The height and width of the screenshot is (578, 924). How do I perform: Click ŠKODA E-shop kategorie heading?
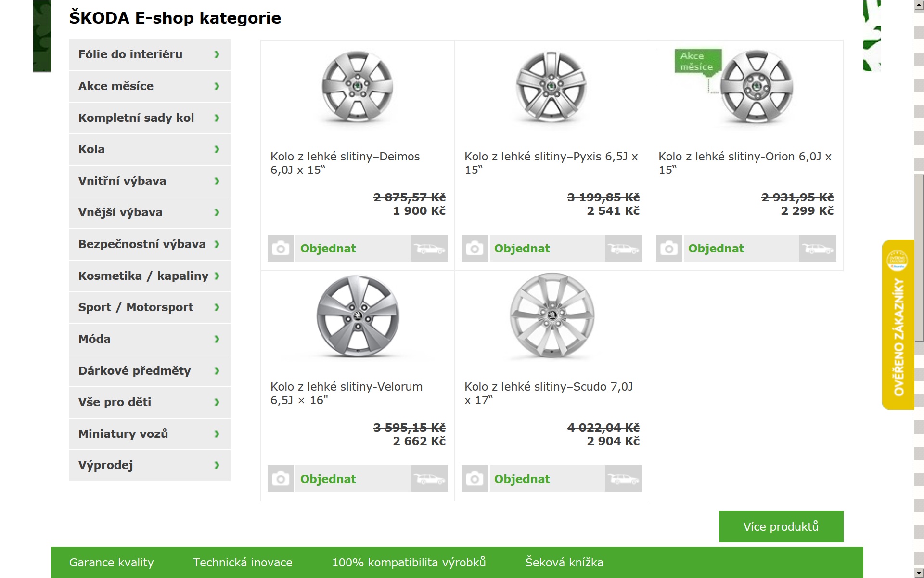[x=175, y=18]
